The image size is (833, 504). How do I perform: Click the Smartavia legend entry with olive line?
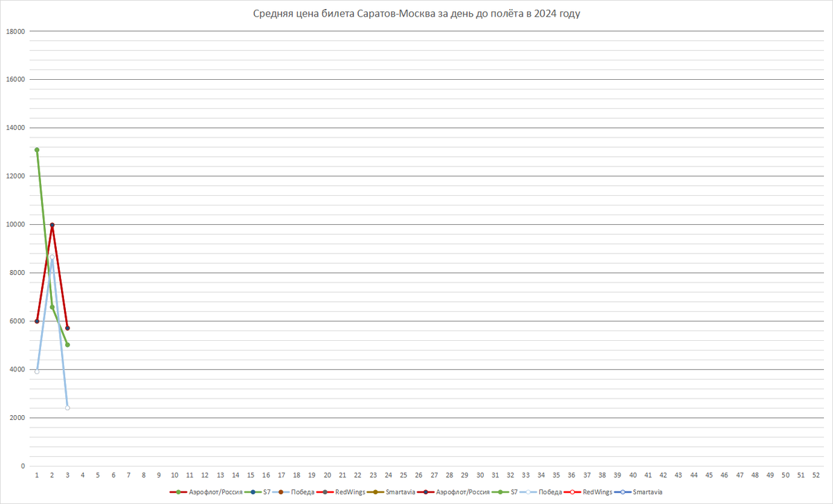392,492
